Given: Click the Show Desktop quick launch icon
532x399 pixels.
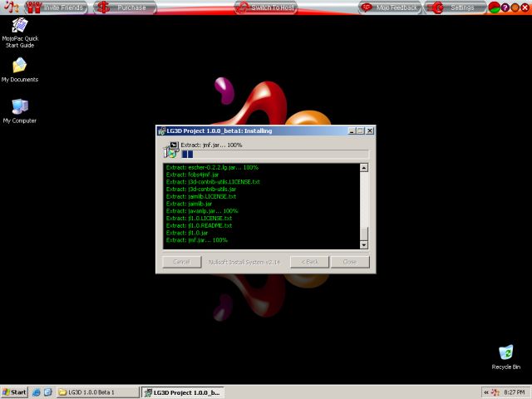Looking at the screenshot, I should pyautogui.click(x=47, y=392).
